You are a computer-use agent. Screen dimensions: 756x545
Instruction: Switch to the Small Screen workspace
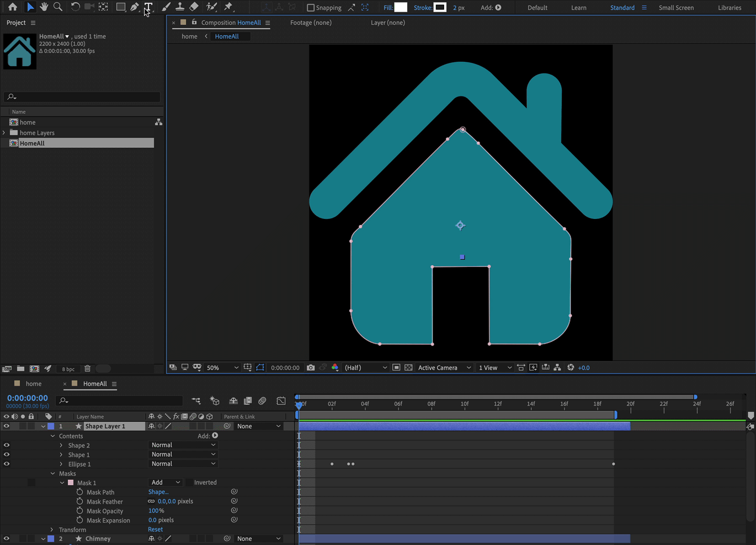pos(676,8)
